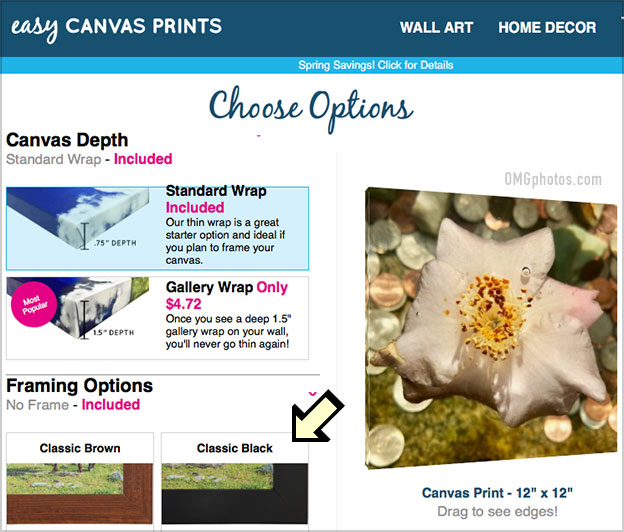
Task: Choose the Classic Black frame
Action: (x=235, y=481)
